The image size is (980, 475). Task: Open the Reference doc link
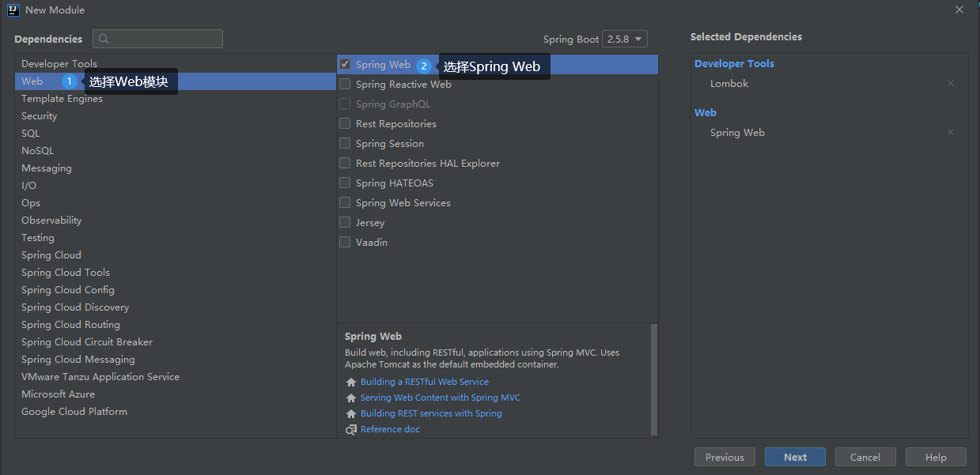coord(390,429)
